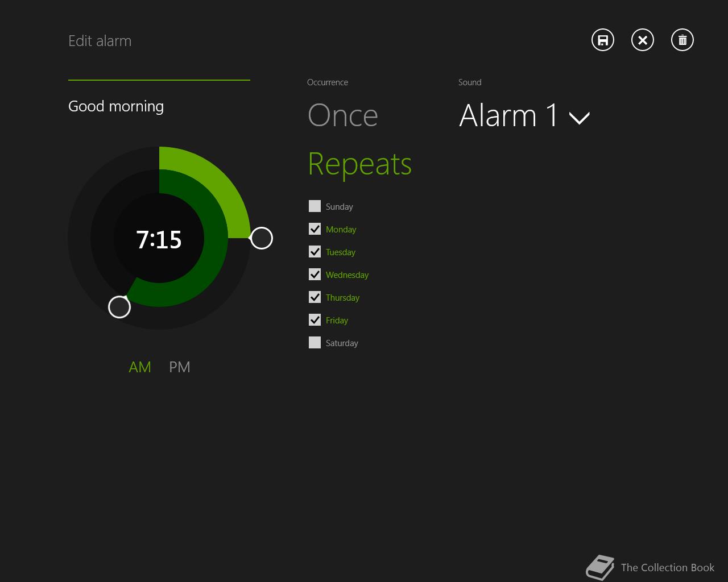Click the outer minute dial handle

[262, 238]
